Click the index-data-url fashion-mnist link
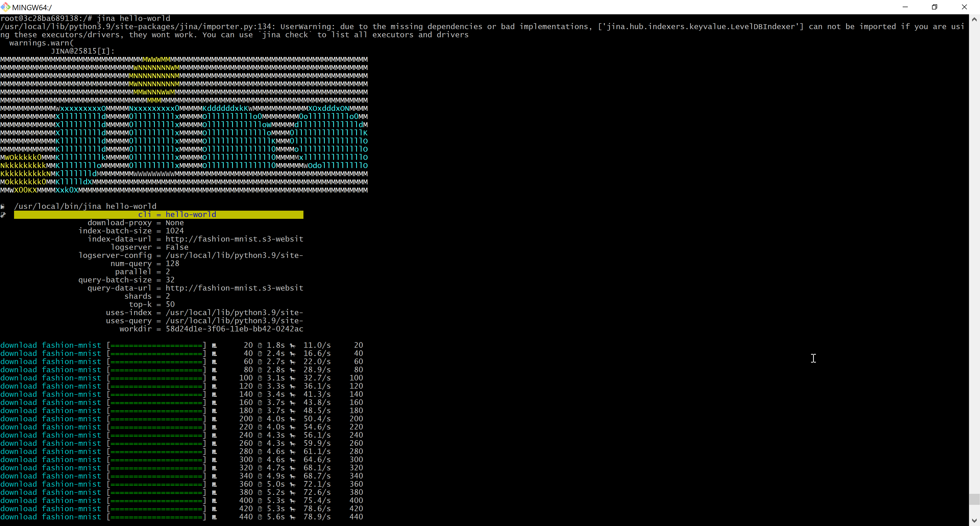This screenshot has height=526, width=980. [x=234, y=239]
